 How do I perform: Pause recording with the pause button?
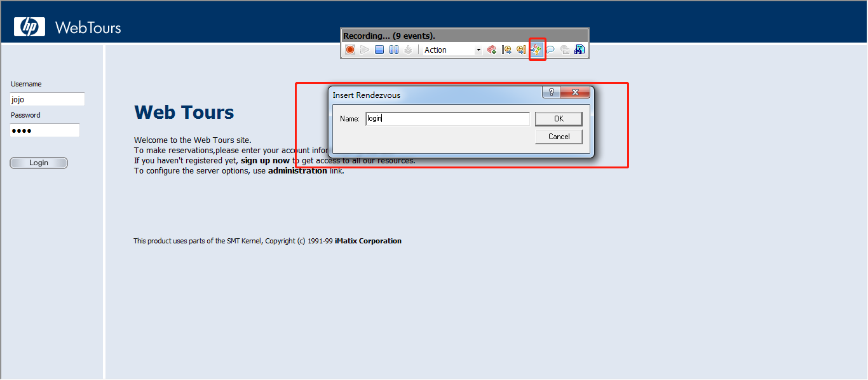tap(394, 50)
